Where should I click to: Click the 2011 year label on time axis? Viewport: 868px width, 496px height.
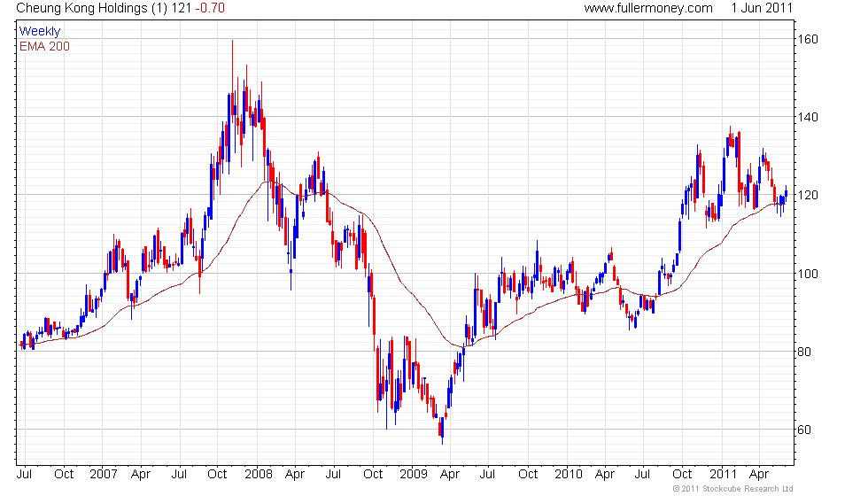tap(723, 475)
